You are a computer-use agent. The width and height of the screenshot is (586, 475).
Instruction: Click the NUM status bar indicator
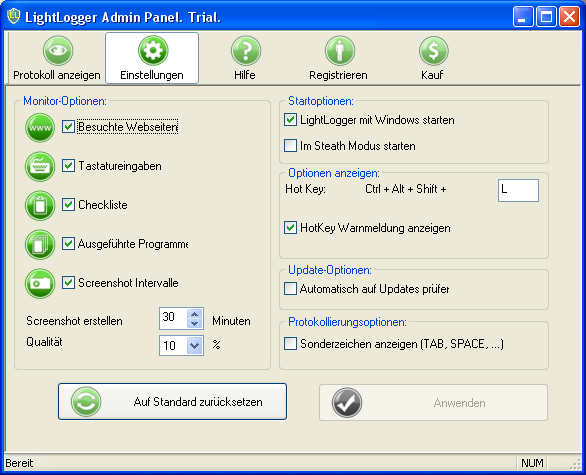[532, 463]
